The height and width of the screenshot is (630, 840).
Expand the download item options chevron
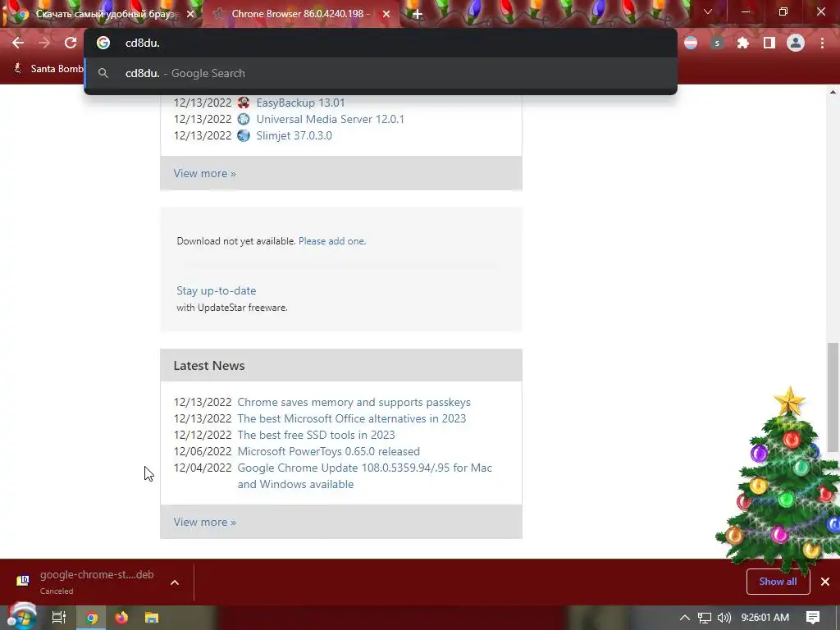(x=175, y=582)
